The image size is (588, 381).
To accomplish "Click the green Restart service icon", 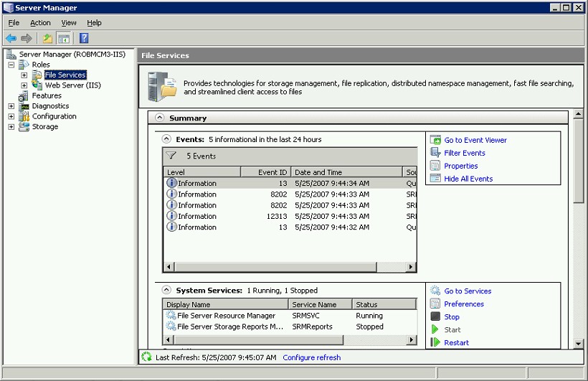I will point(435,342).
